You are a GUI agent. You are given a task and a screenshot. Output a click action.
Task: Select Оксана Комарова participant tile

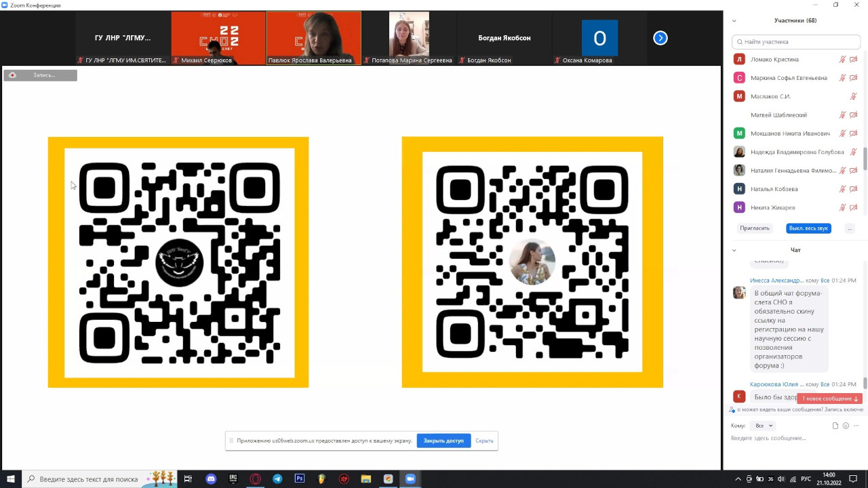coord(599,38)
